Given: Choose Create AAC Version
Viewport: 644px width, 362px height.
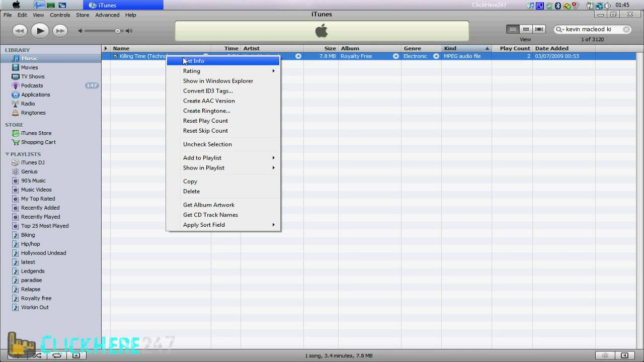Looking at the screenshot, I should click(x=223, y=101).
